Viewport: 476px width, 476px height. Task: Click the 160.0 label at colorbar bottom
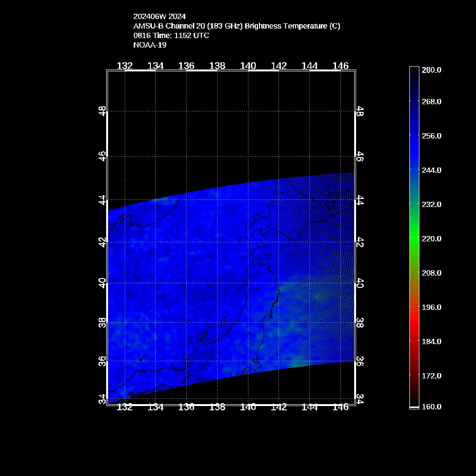(432, 407)
